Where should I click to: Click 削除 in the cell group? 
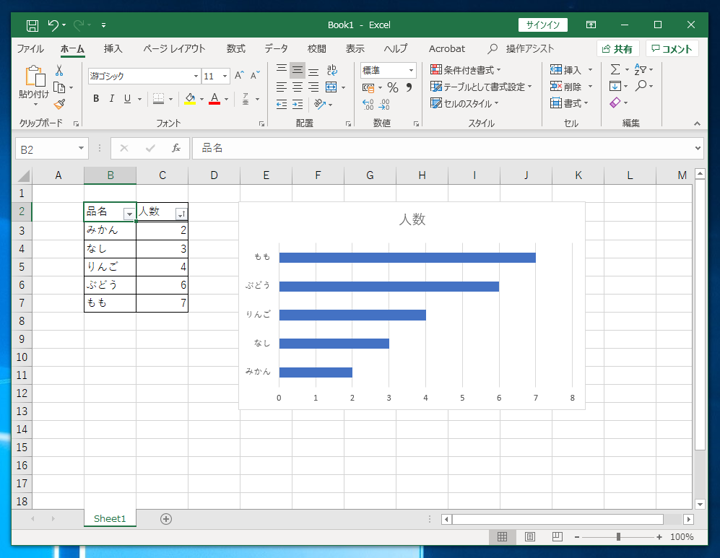pyautogui.click(x=571, y=86)
